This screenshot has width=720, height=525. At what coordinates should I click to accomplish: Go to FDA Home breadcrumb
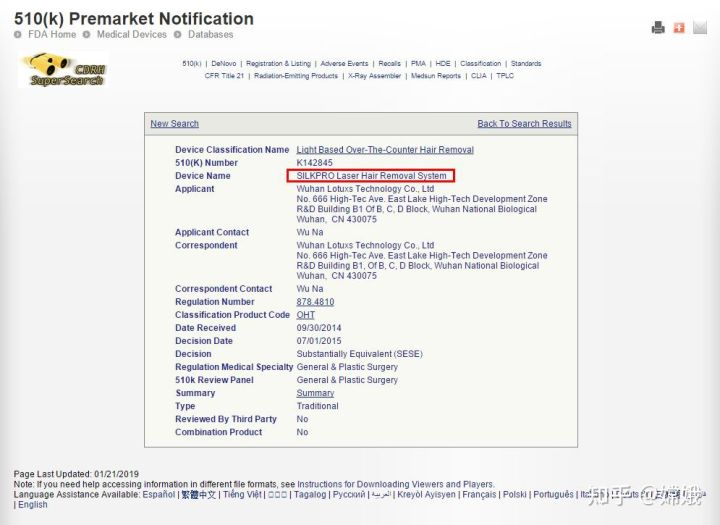(52, 34)
